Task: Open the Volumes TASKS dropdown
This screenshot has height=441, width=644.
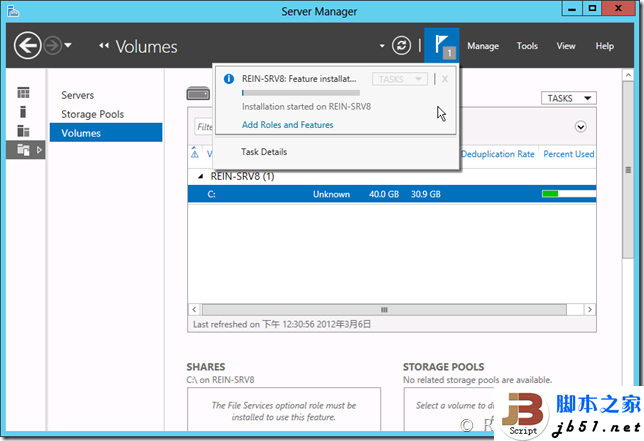Action: click(x=569, y=98)
